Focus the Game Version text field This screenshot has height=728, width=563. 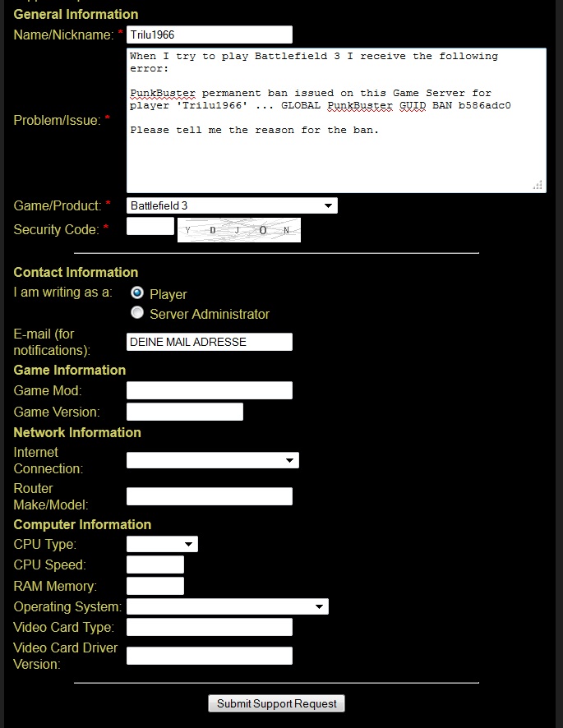185,412
